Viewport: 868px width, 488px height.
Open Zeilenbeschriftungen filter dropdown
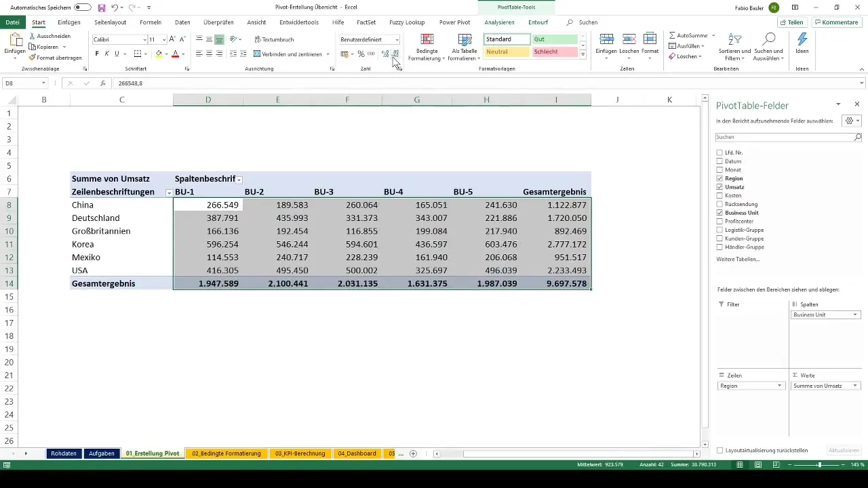point(169,192)
